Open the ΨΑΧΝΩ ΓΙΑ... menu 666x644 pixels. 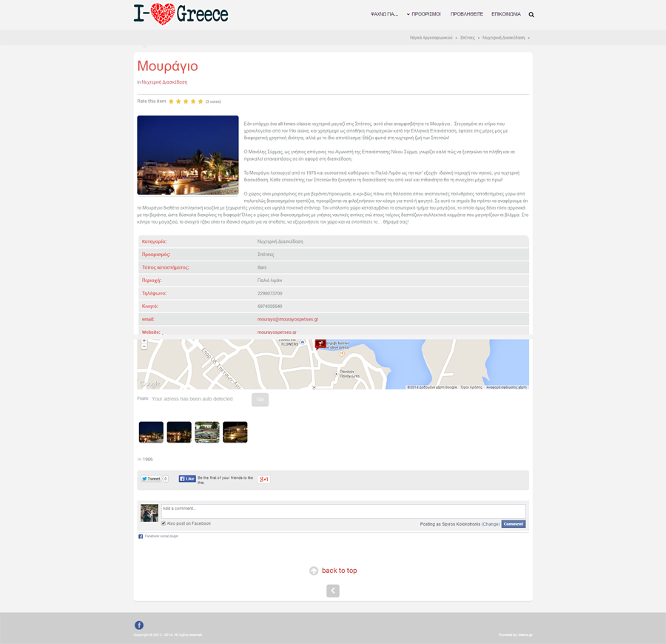384,14
